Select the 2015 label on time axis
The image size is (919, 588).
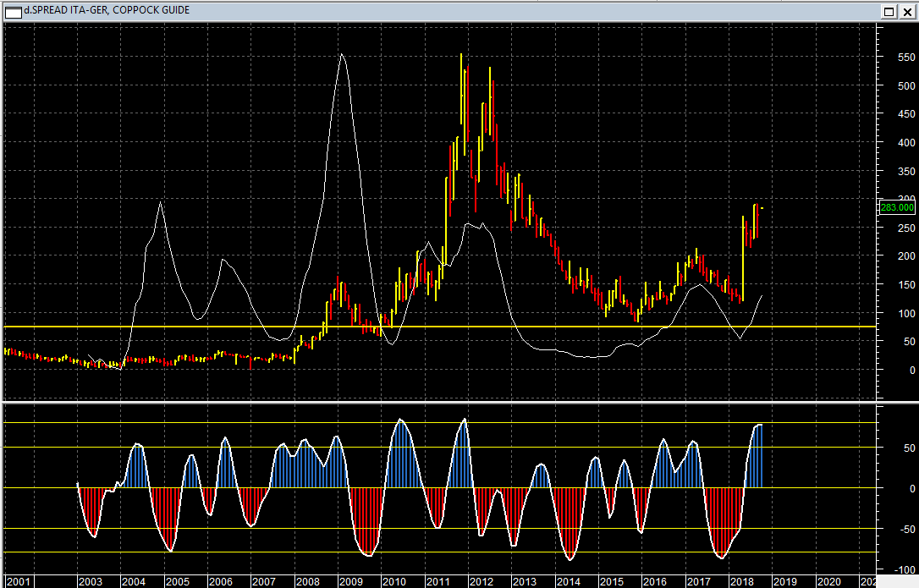611,581
